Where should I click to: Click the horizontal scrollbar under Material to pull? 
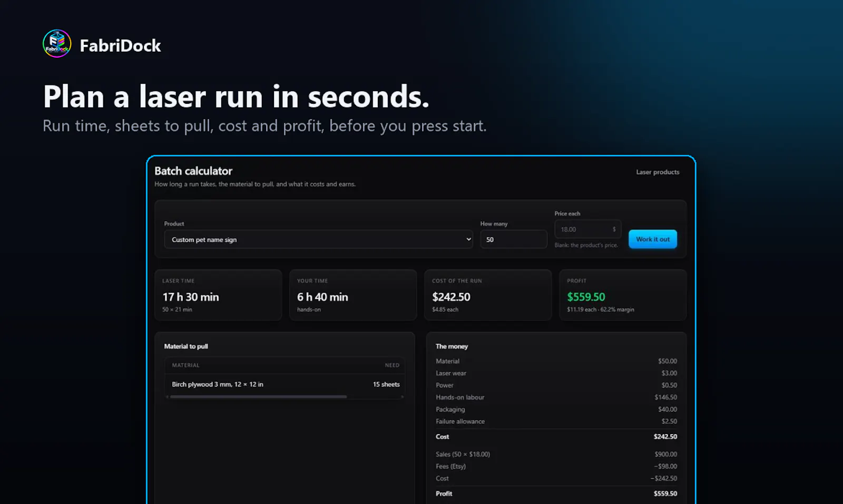click(258, 397)
